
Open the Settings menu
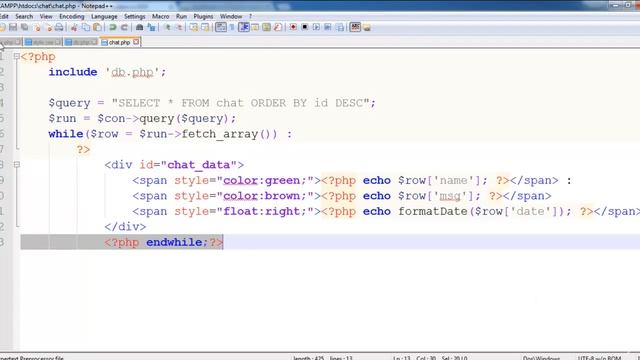click(135, 16)
